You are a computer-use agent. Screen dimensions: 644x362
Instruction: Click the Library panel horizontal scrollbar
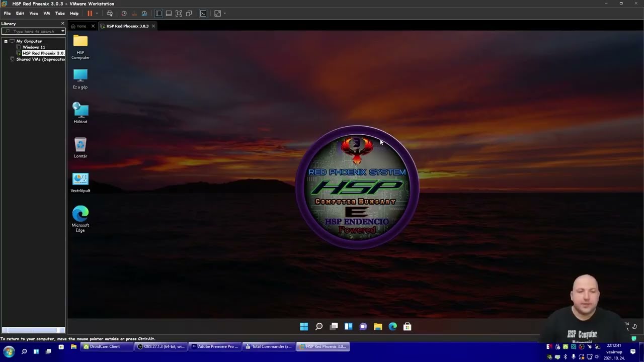click(x=33, y=330)
